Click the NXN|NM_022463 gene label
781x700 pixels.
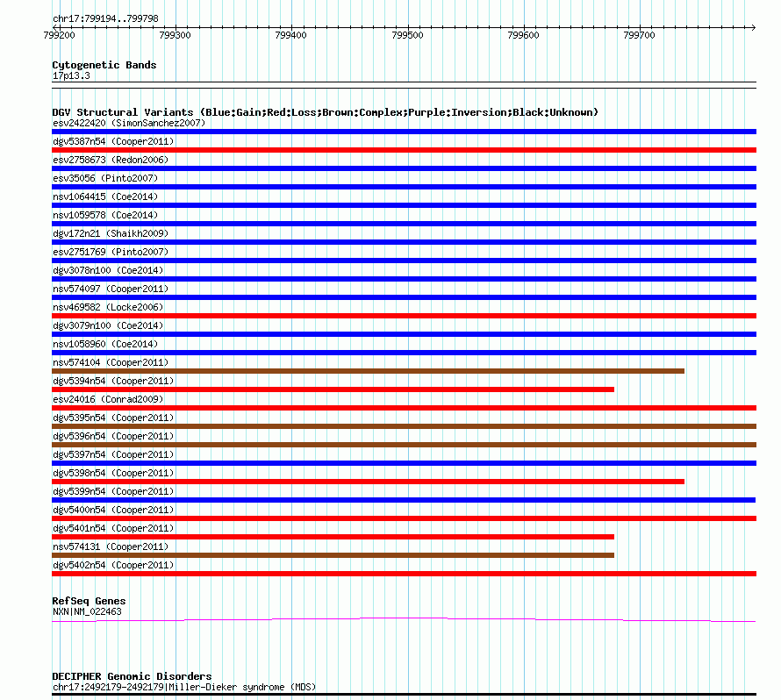87,611
